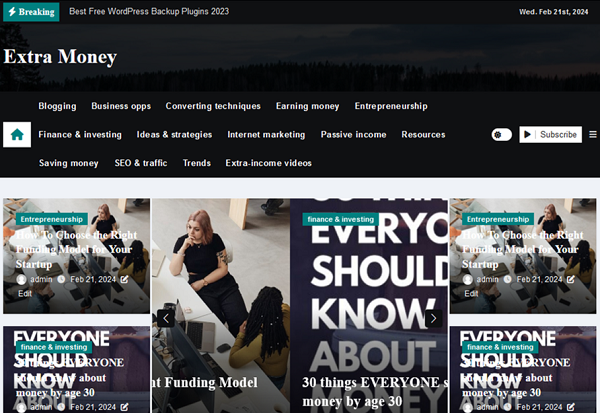Click edit pencil icon on top-left card

click(x=124, y=279)
